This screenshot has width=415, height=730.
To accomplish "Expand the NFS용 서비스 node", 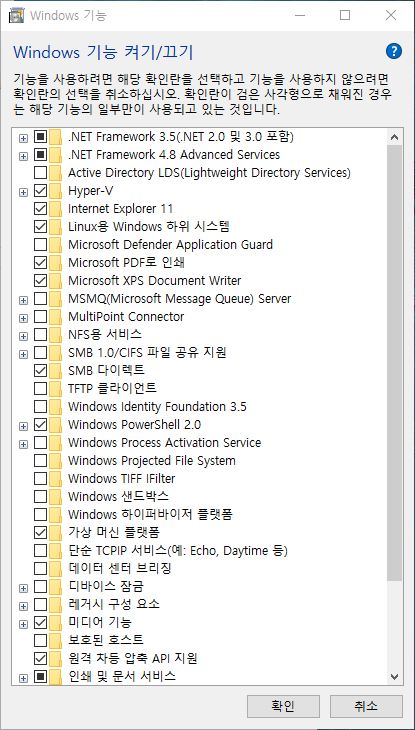I will point(23,336).
